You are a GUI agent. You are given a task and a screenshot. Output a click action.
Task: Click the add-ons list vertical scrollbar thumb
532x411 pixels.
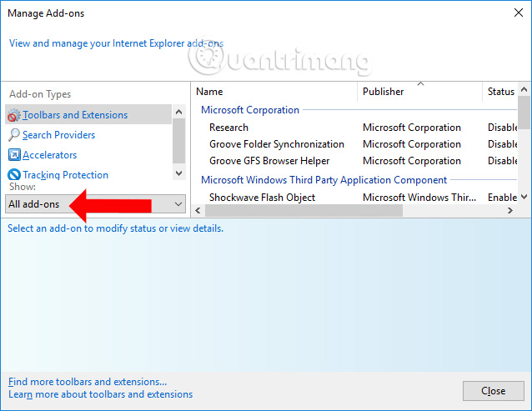pos(524,113)
